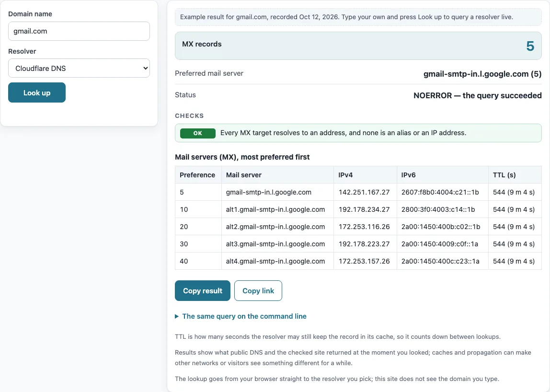Viewport: 550px width, 392px height.
Task: Click the NOERROR status text
Action: 477,95
